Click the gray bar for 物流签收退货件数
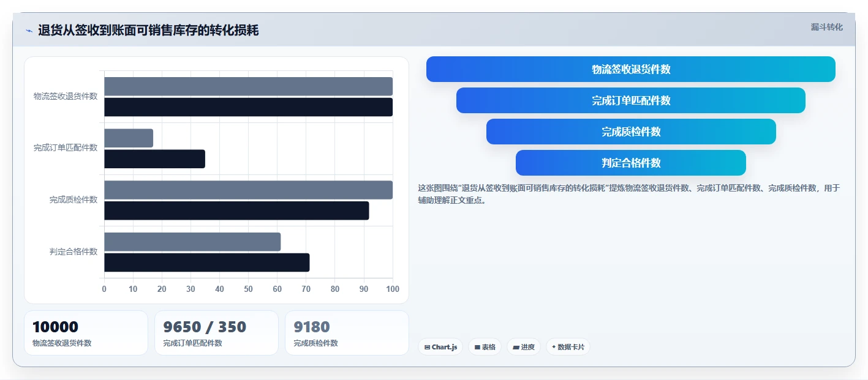The width and height of the screenshot is (868, 380). (x=248, y=86)
